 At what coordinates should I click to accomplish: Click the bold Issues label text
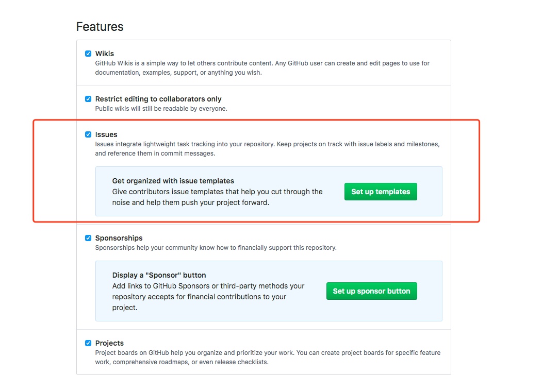pos(106,134)
